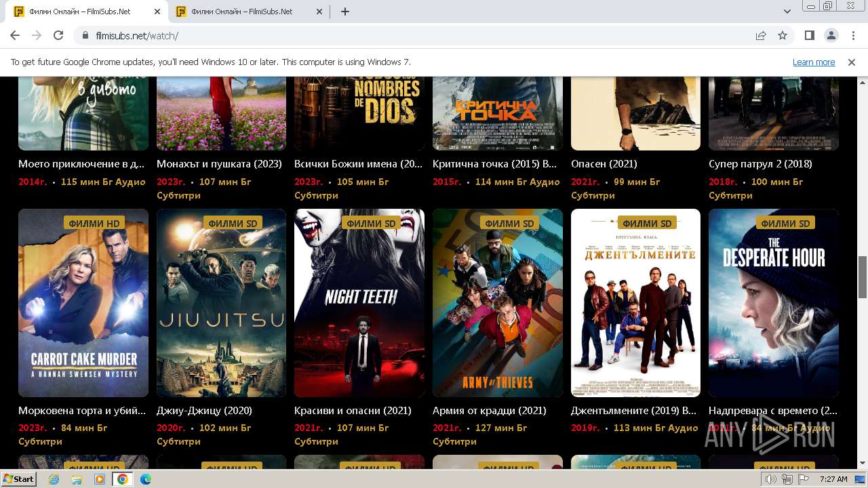Open Windows Explorer folder in taskbar

[77, 479]
